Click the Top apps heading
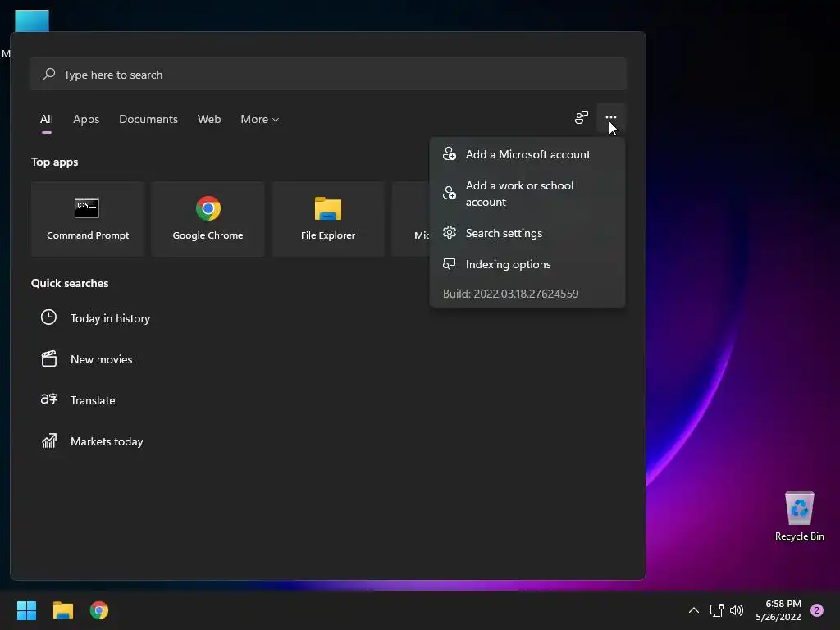 (55, 162)
